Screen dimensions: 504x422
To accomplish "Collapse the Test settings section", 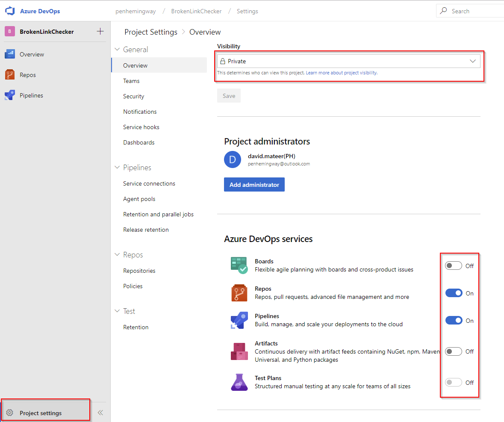I will click(117, 311).
